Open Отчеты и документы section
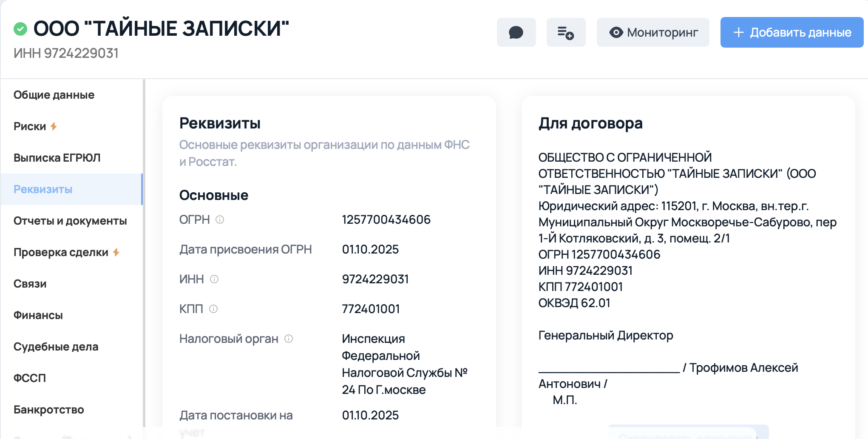Image resolution: width=868 pixels, height=439 pixels. click(70, 221)
